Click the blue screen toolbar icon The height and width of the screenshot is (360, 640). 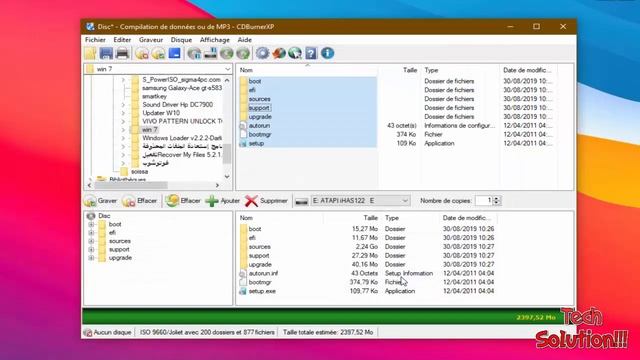point(175,53)
